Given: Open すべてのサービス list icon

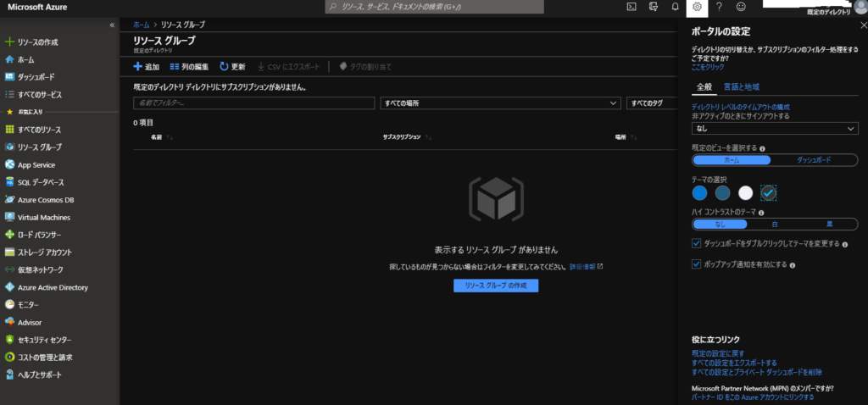Looking at the screenshot, I should (x=9, y=95).
